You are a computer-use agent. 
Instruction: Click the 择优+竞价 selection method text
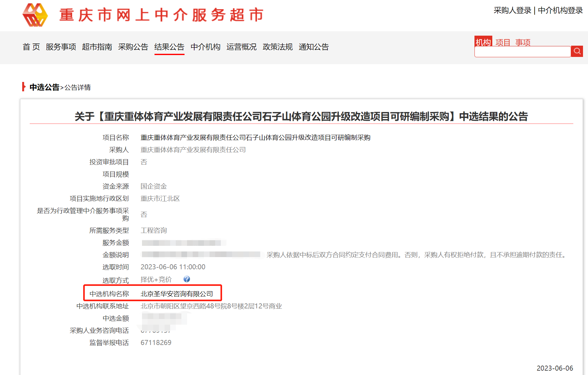point(156,279)
